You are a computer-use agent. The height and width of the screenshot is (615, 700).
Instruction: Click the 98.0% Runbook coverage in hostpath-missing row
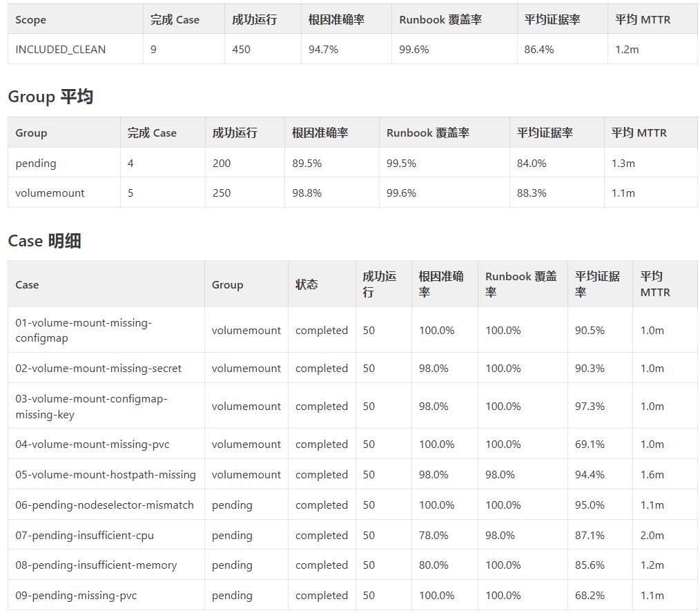(x=500, y=474)
